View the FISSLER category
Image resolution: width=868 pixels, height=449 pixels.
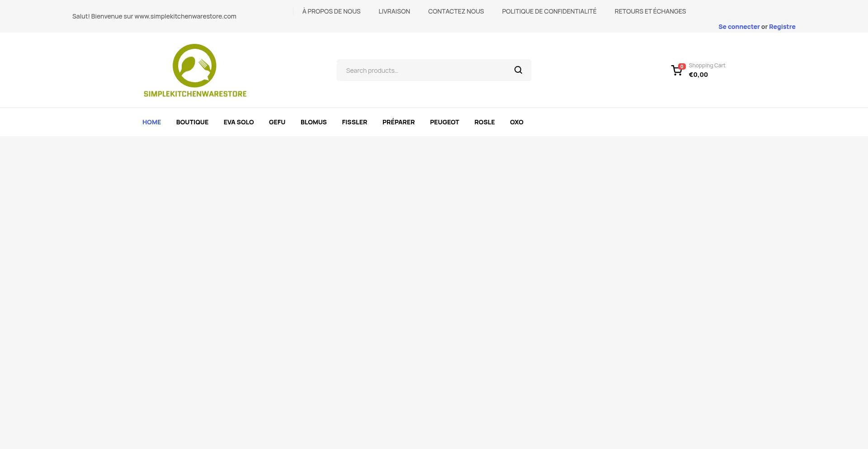[354, 122]
